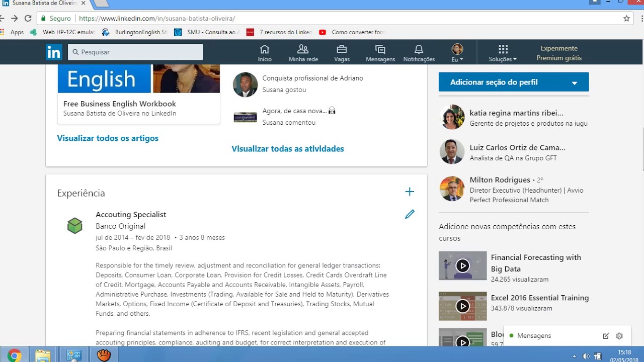Open the Vagas jobs icon
644x362 pixels.
click(x=342, y=53)
